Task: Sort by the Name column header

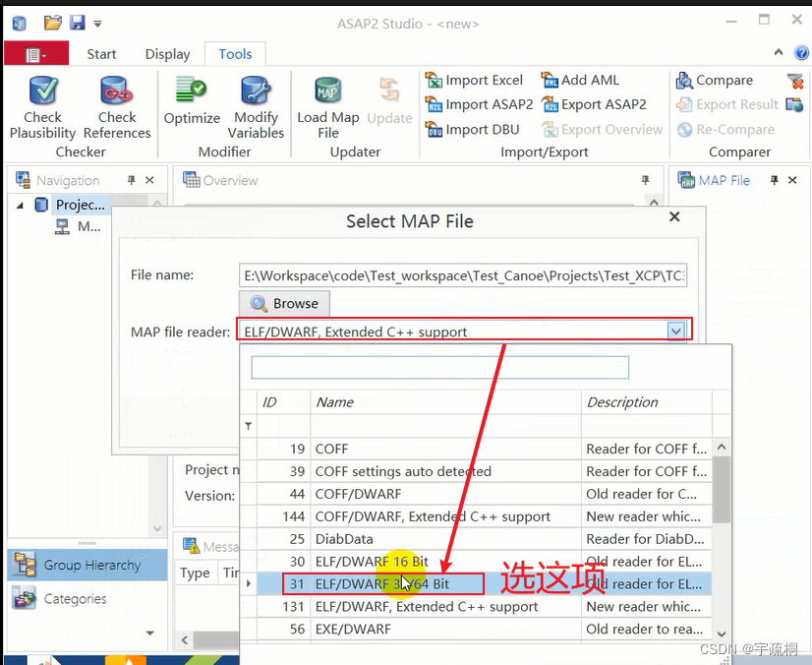Action: pos(446,402)
